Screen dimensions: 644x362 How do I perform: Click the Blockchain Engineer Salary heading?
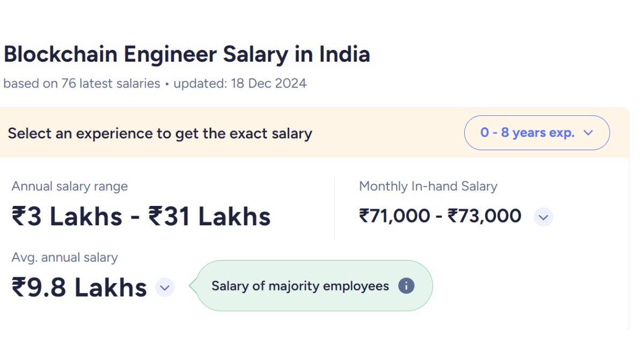[x=187, y=54]
